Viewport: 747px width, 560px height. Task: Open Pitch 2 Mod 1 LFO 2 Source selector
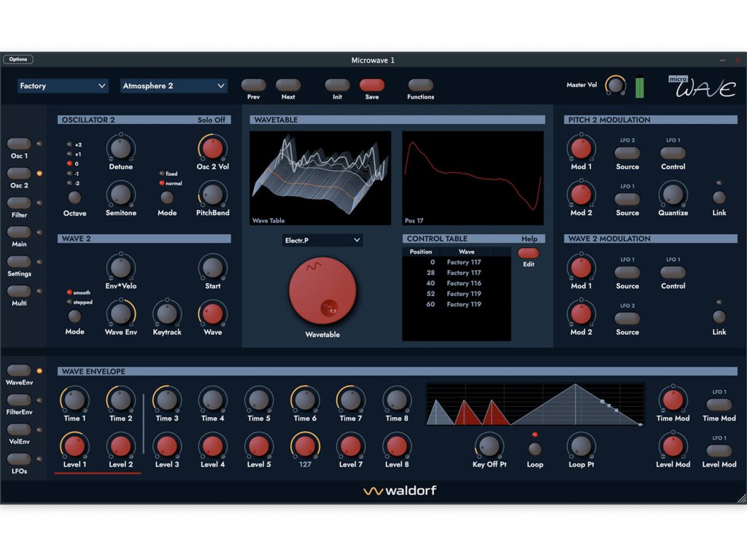tap(627, 153)
